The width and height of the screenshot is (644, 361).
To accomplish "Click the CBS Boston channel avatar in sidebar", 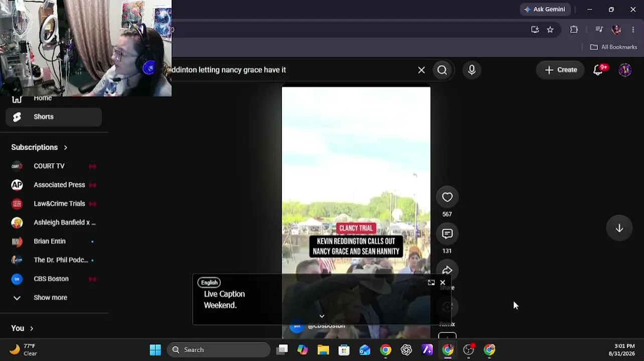I will [x=17, y=279].
